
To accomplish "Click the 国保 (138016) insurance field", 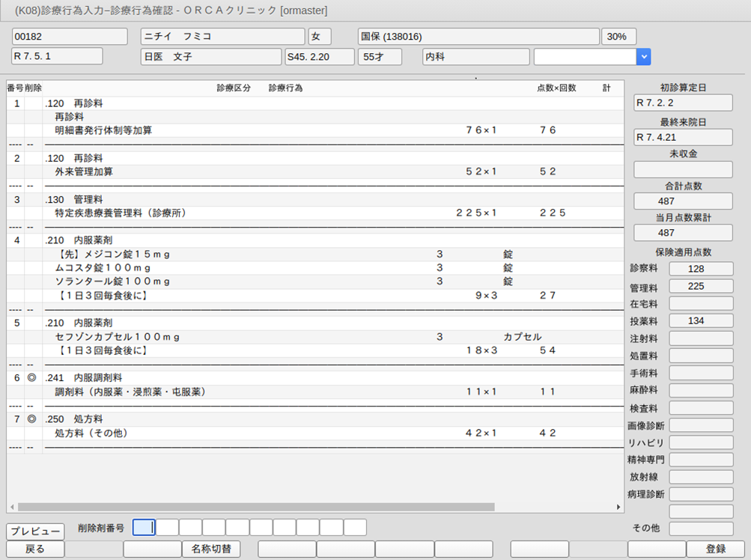I will point(478,37).
